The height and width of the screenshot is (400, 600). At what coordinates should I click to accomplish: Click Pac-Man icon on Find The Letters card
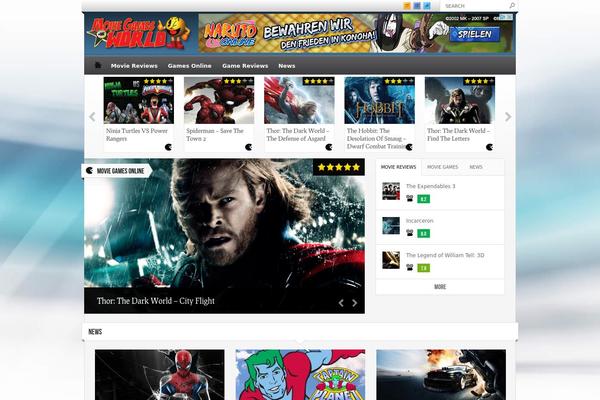point(489,147)
